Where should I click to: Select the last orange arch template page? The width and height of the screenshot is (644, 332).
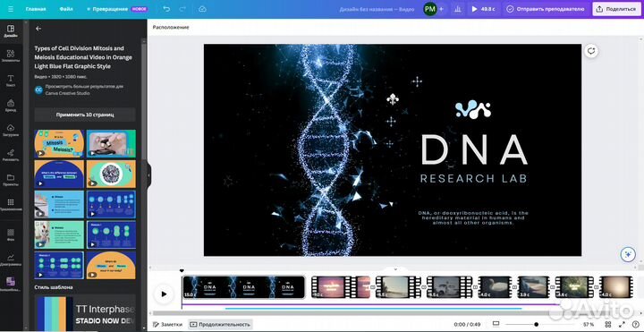[x=111, y=265]
